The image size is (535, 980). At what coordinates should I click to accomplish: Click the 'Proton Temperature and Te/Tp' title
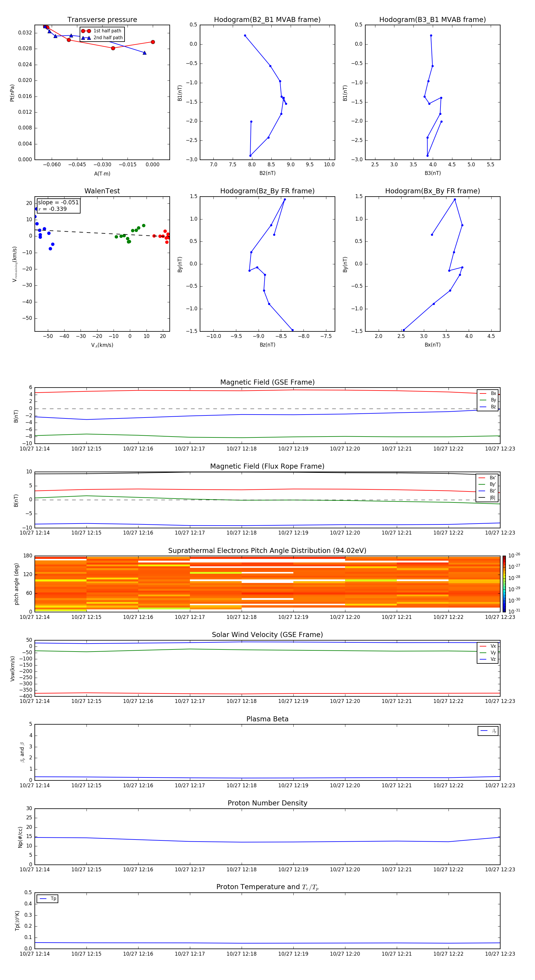pyautogui.click(x=267, y=887)
